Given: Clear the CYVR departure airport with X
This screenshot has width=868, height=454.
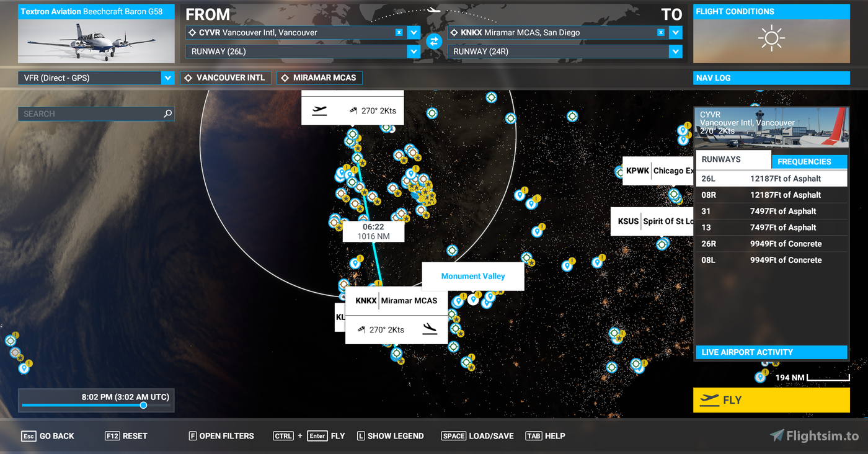Looking at the screenshot, I should click(399, 32).
